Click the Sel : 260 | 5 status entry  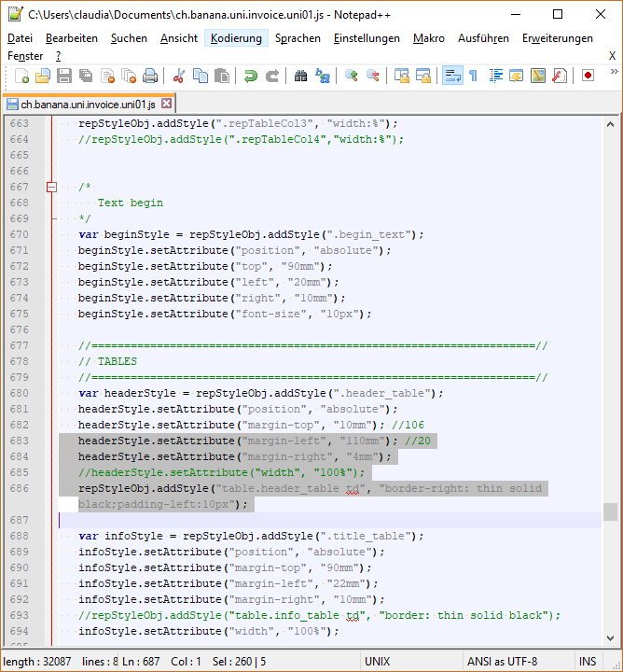click(x=239, y=662)
